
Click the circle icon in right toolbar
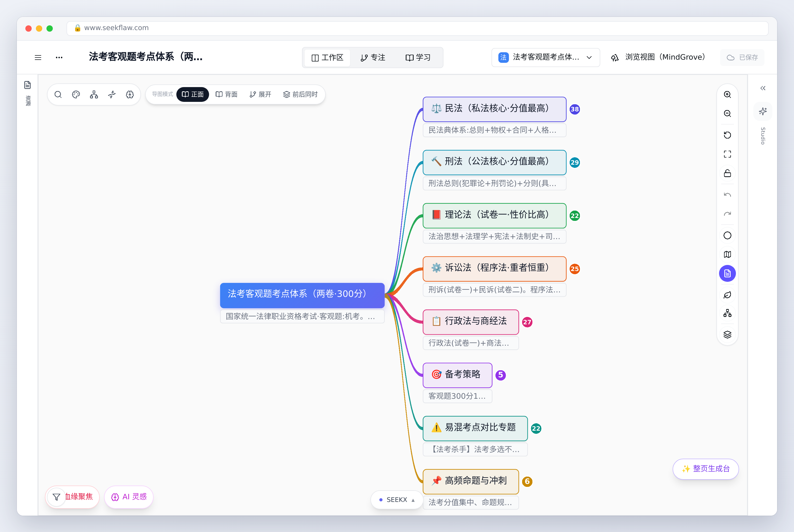point(727,235)
